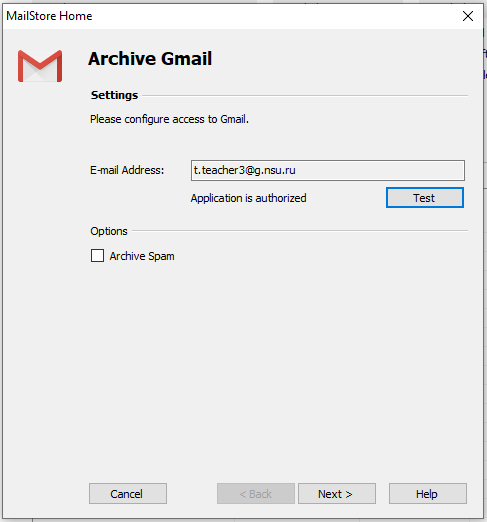The image size is (487, 522).
Task: Click the 'Please configure access to Gmail.' text
Action: tap(169, 119)
